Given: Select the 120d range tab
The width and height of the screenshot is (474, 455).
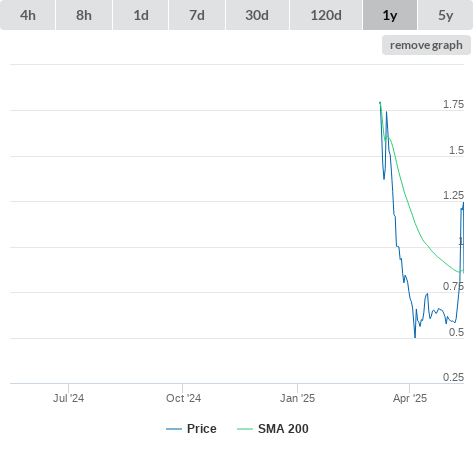Looking at the screenshot, I should tap(326, 15).
